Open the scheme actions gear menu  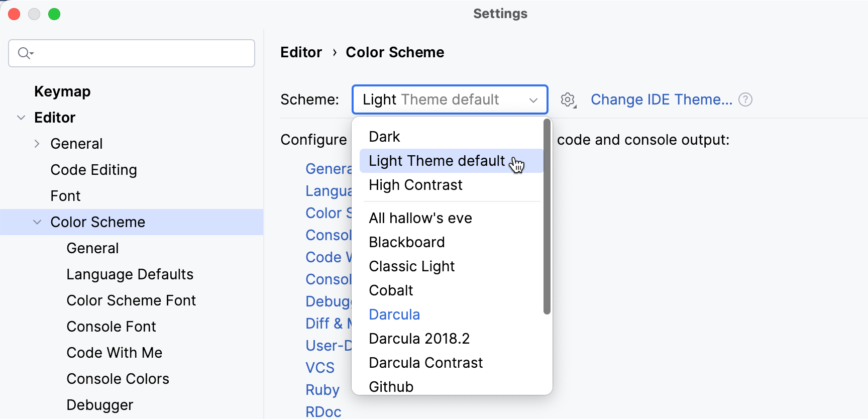click(x=568, y=99)
